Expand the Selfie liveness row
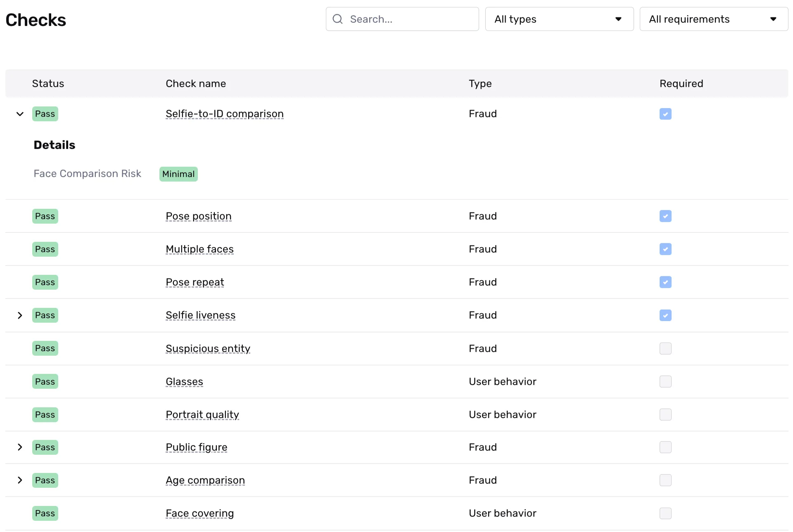The image size is (793, 532). 20,315
